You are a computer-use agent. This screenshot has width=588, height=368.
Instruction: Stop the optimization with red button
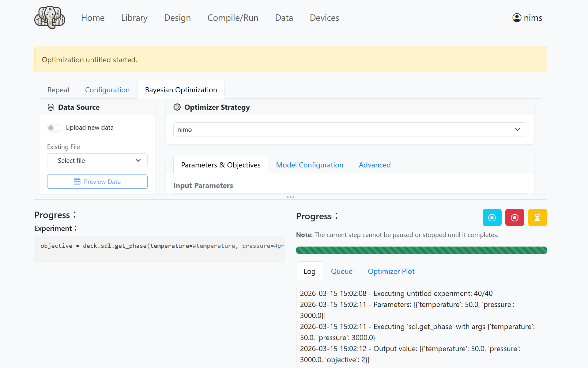coord(514,217)
